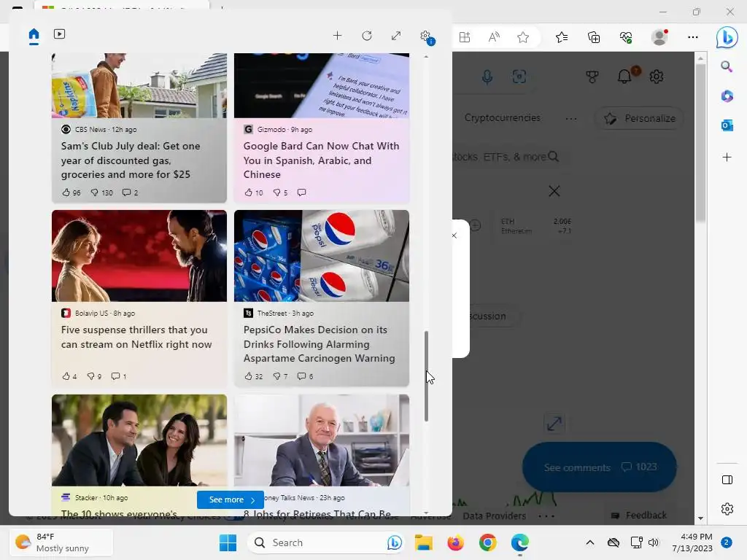Image resolution: width=747 pixels, height=560 pixels.
Task: Click the widgets feed scrollbar thumb
Action: [x=426, y=376]
